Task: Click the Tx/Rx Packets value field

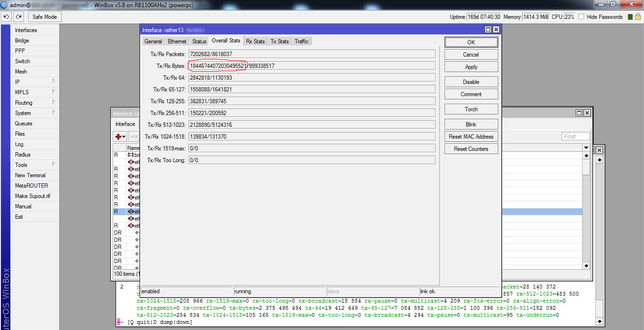Action: click(x=312, y=54)
